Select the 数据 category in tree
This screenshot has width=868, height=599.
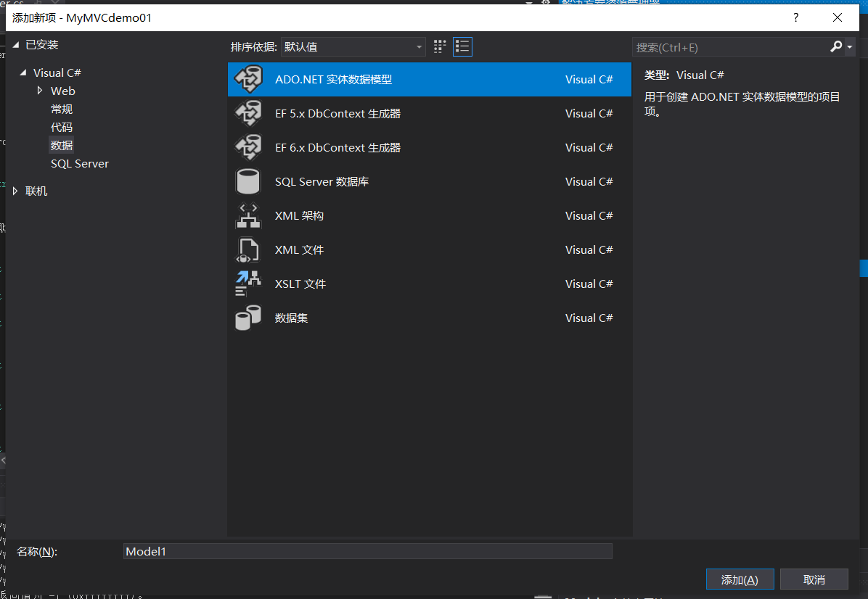coord(62,145)
